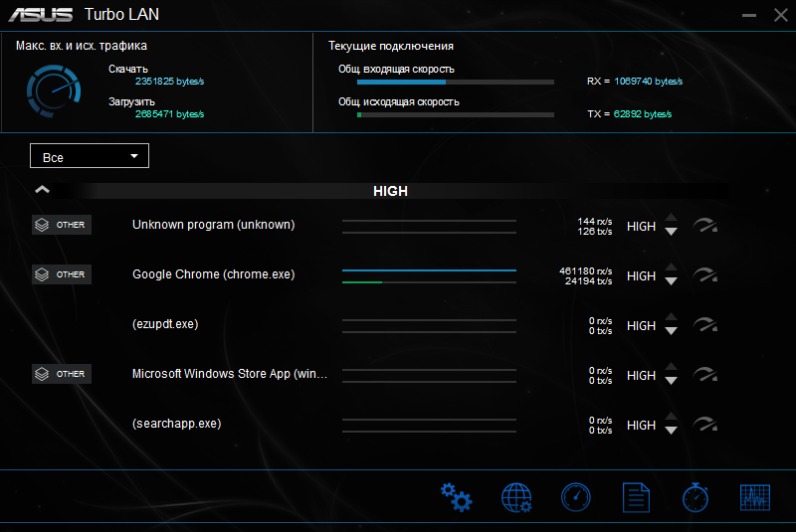The height and width of the screenshot is (532, 796).
Task: Click OTHER category badge for Microsoft Windows Store App
Action: click(62, 374)
